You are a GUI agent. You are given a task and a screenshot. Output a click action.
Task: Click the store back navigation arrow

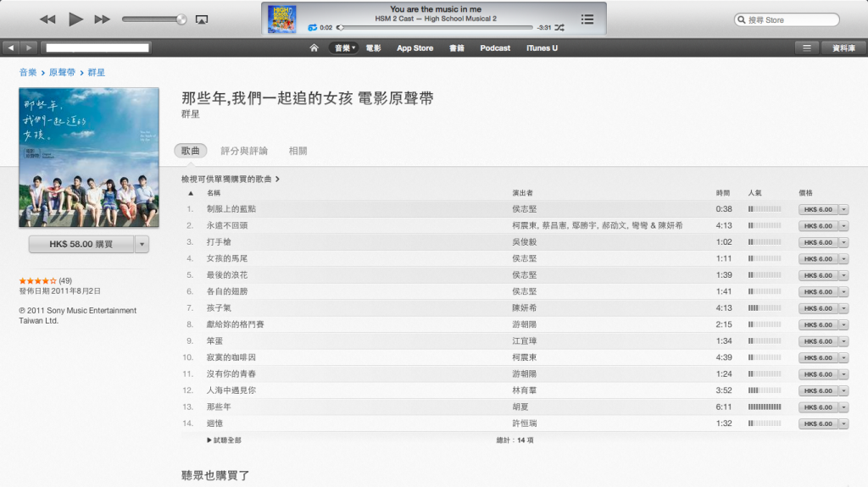[x=11, y=48]
